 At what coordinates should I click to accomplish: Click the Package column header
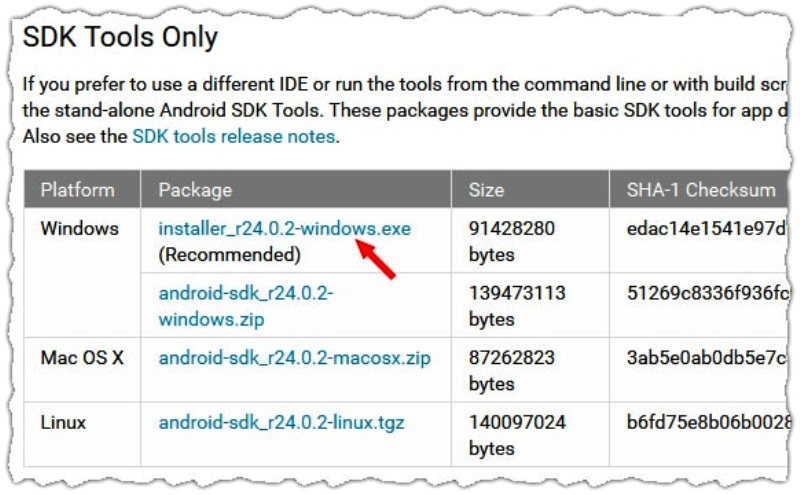195,190
